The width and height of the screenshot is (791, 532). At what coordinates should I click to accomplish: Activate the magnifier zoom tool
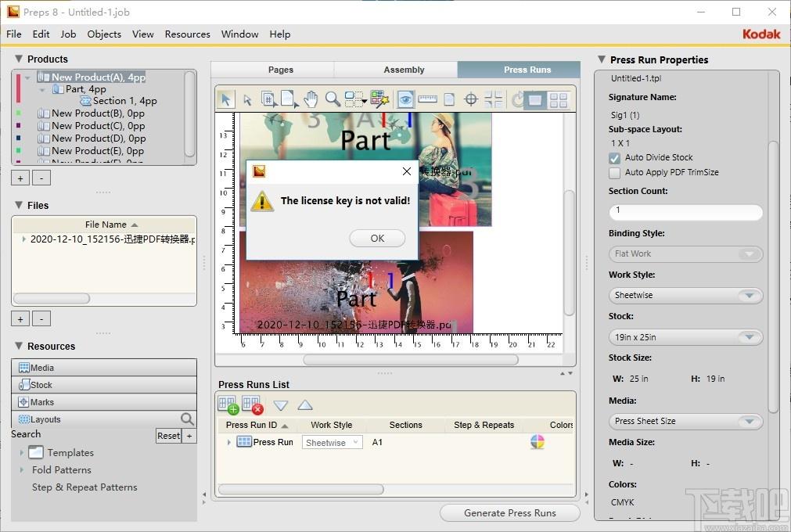click(333, 99)
